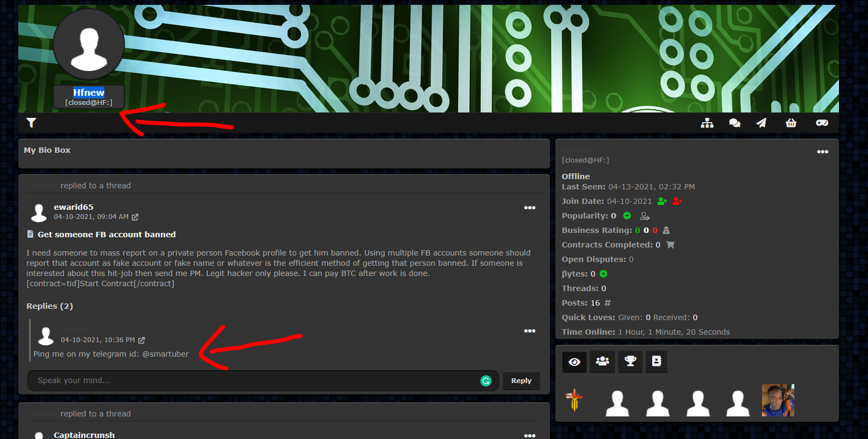Click the hash icon next to Posts count

pos(608,303)
